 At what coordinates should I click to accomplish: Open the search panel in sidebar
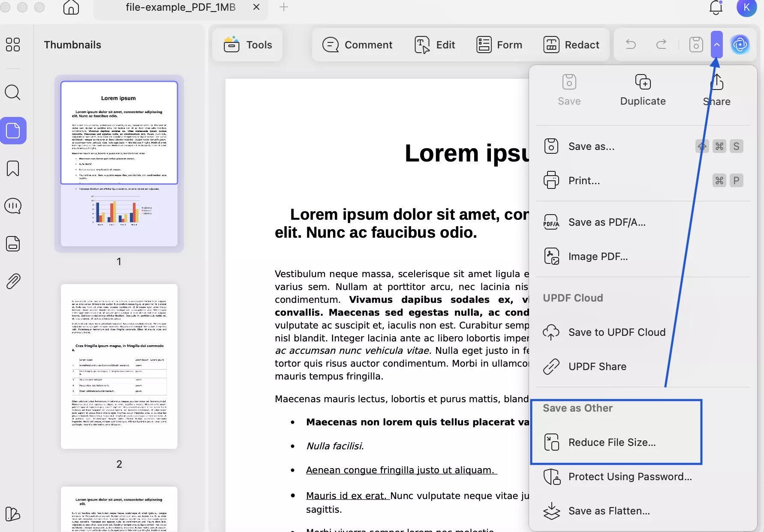click(x=12, y=92)
